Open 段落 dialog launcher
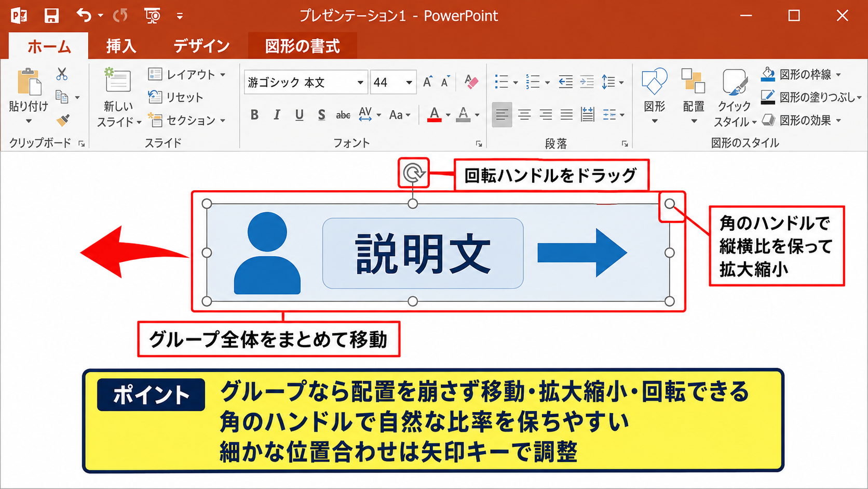Screen dimensions: 868x489 [x=625, y=144]
